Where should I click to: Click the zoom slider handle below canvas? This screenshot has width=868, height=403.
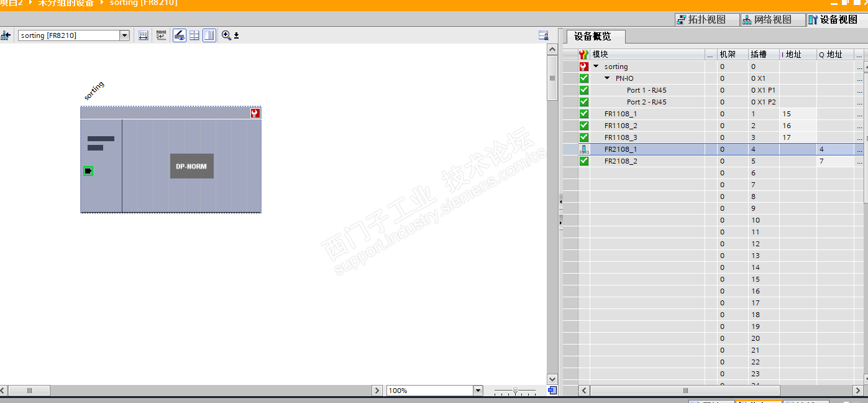[x=515, y=391]
